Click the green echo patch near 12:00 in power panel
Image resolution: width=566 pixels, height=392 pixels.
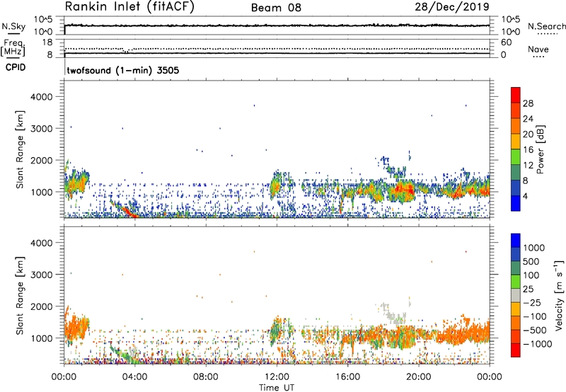coord(276,187)
